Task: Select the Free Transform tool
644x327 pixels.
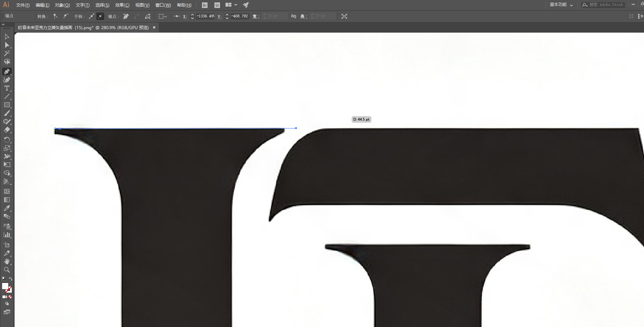Action: point(7,165)
